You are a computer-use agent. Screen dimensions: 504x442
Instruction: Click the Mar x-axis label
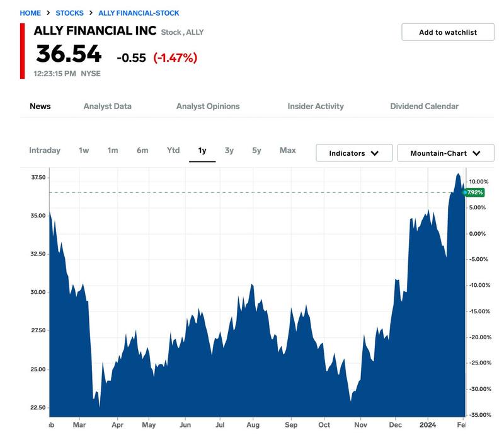(x=79, y=425)
